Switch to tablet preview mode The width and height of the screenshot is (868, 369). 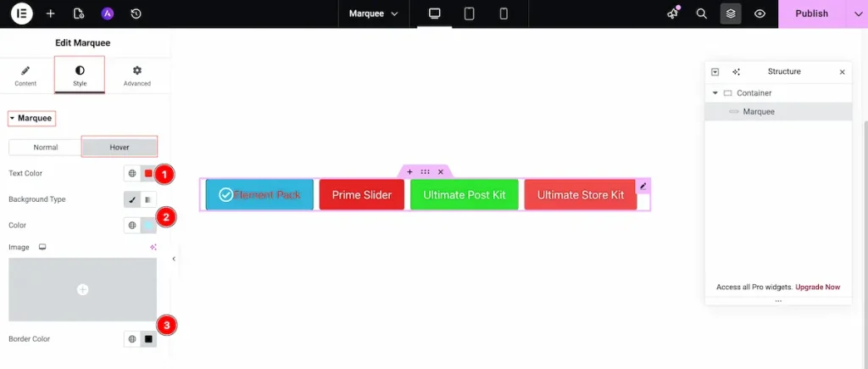tap(469, 14)
